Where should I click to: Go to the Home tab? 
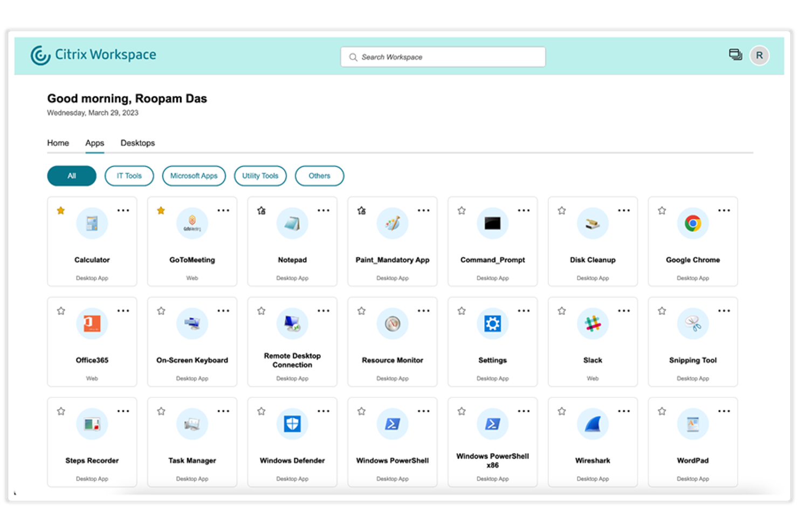click(x=58, y=143)
